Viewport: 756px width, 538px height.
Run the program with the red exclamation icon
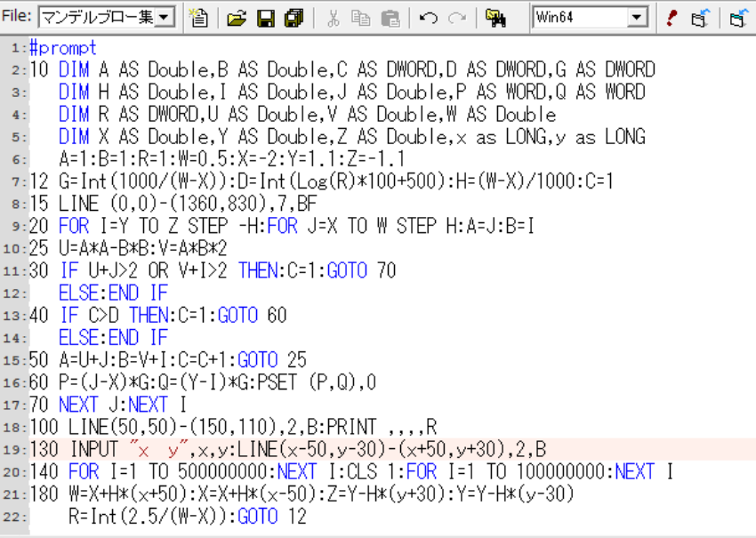coord(671,18)
